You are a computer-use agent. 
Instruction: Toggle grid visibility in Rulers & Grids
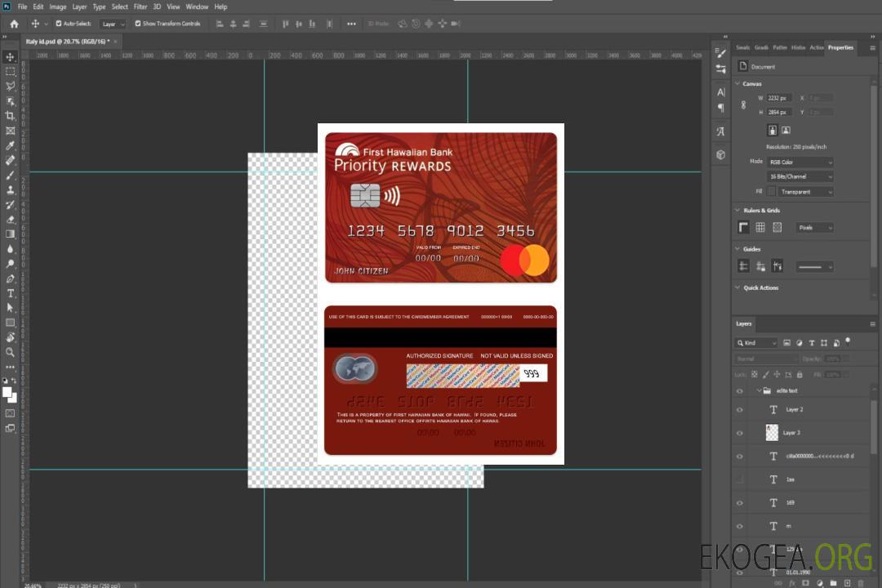click(760, 227)
